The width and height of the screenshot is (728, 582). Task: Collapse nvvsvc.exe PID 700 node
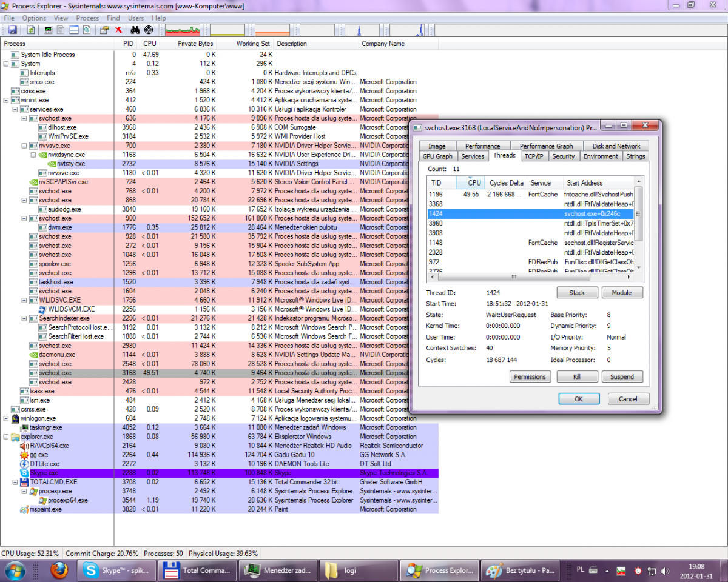(24, 145)
